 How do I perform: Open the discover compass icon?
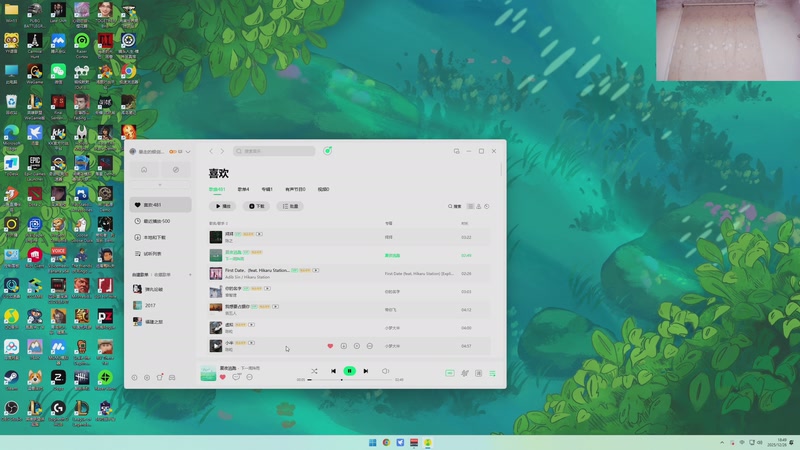click(x=176, y=170)
